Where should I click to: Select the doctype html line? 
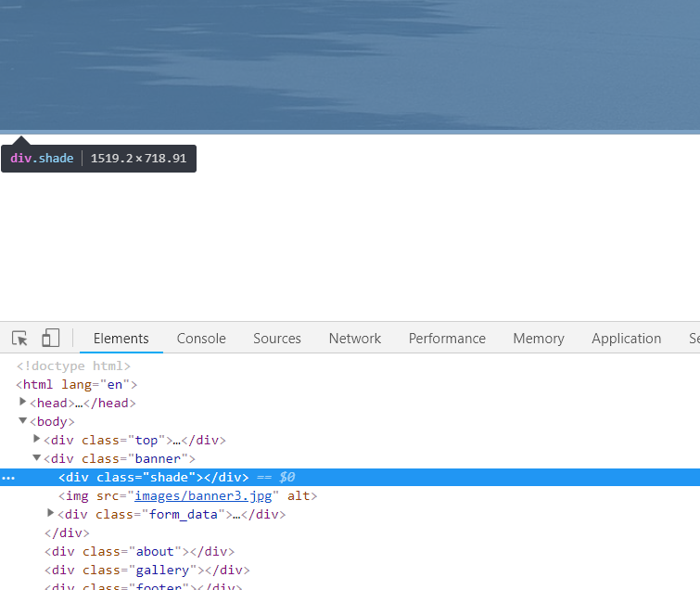click(x=73, y=366)
